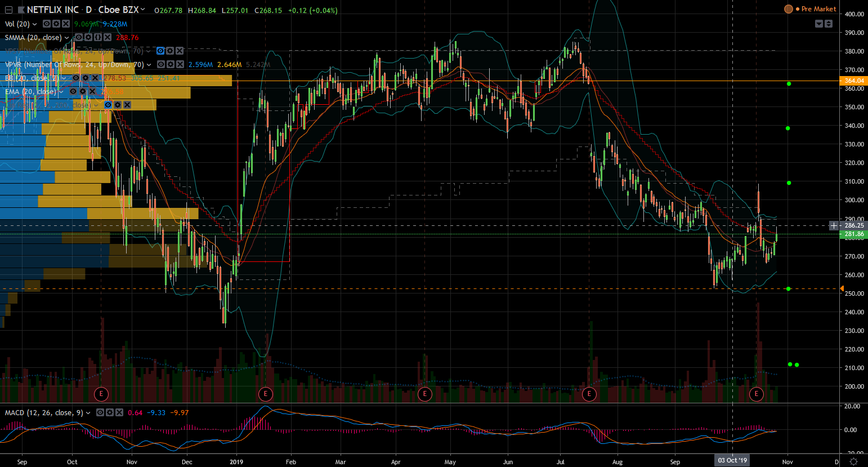The height and width of the screenshot is (467, 868).
Task: Click the MACD (12, 26, close, 9) label
Action: tap(44, 412)
